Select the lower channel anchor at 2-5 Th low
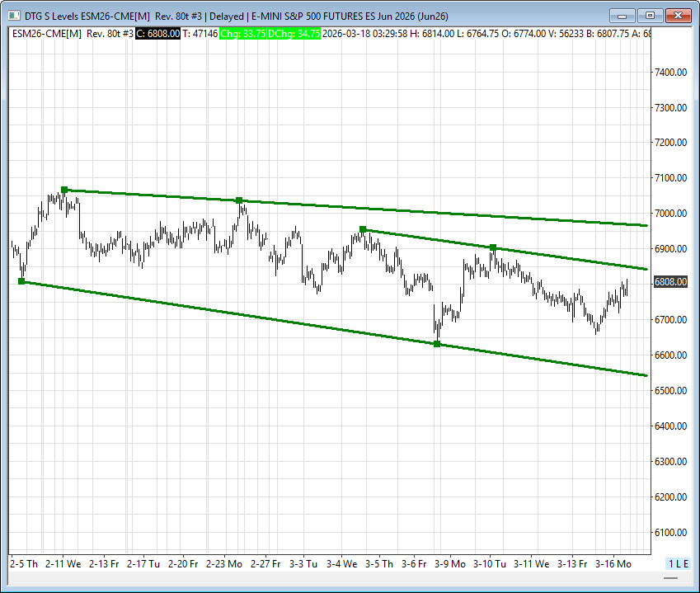The height and width of the screenshot is (593, 700). coord(22,281)
